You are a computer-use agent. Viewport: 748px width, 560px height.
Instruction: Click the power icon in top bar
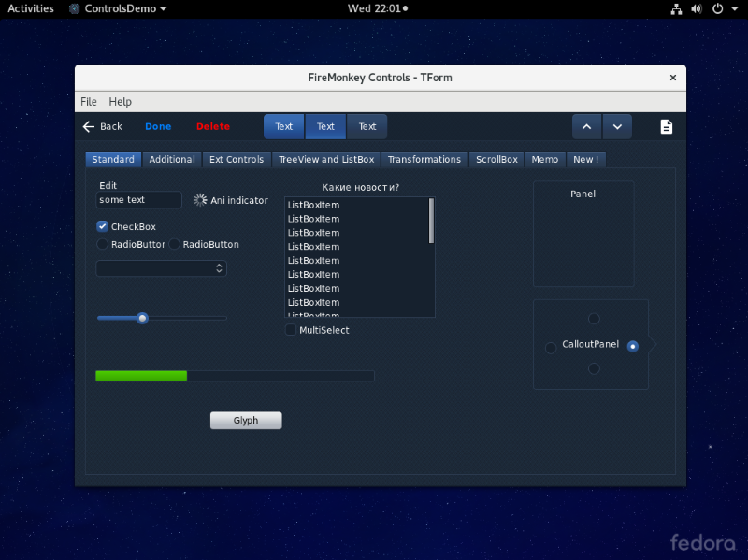click(717, 9)
